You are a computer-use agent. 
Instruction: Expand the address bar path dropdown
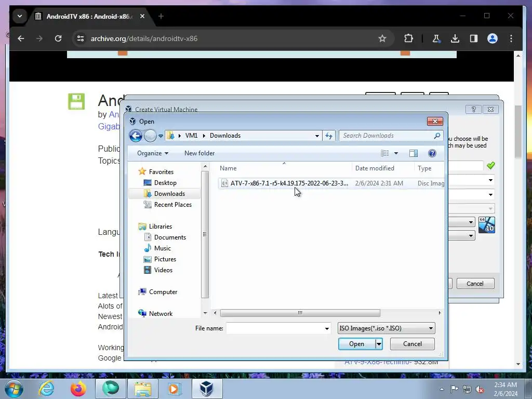click(317, 136)
